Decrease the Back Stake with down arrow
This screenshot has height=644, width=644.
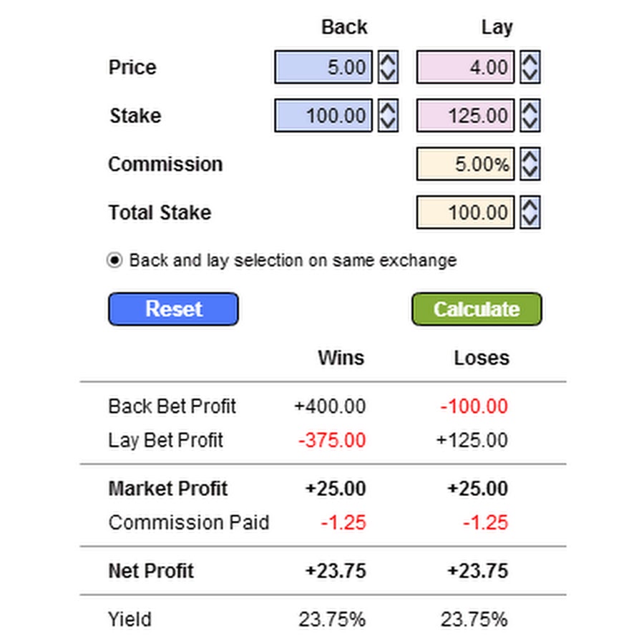click(387, 122)
